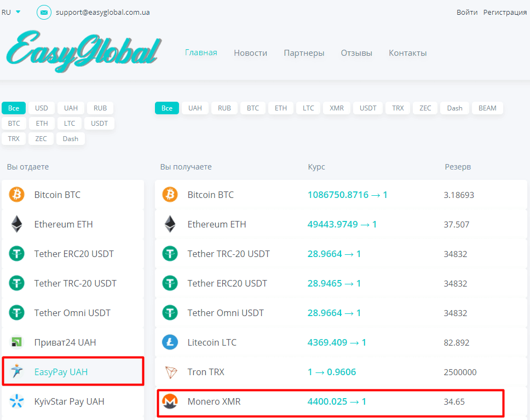Toggle the BEAM currency filter
The image size is (530, 420).
(487, 108)
